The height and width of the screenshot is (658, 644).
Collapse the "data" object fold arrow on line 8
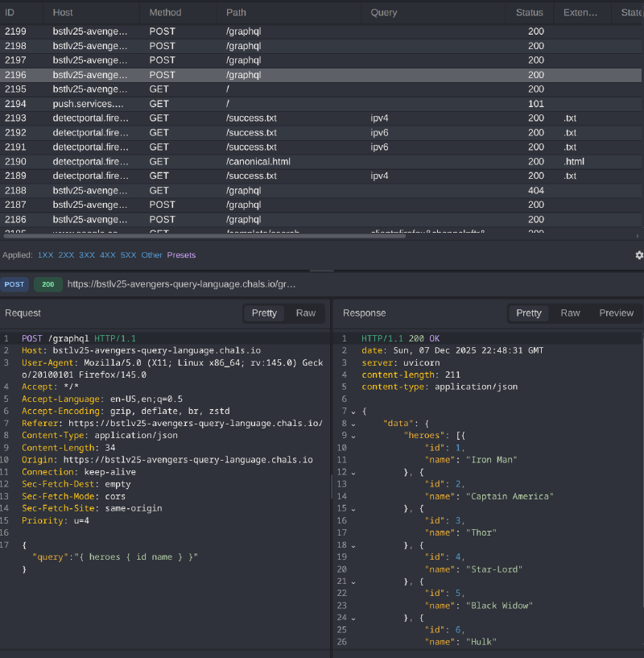point(353,423)
